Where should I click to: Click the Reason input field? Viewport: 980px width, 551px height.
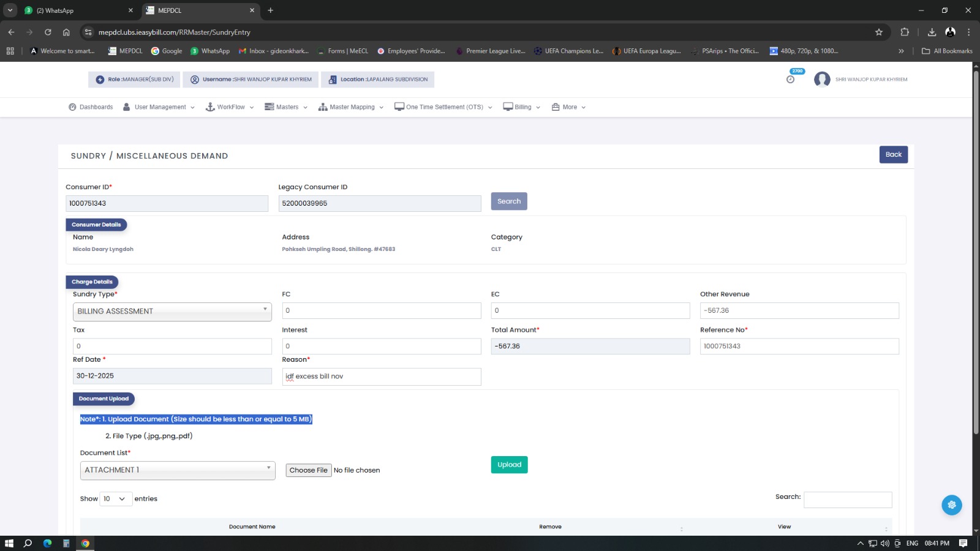click(381, 377)
